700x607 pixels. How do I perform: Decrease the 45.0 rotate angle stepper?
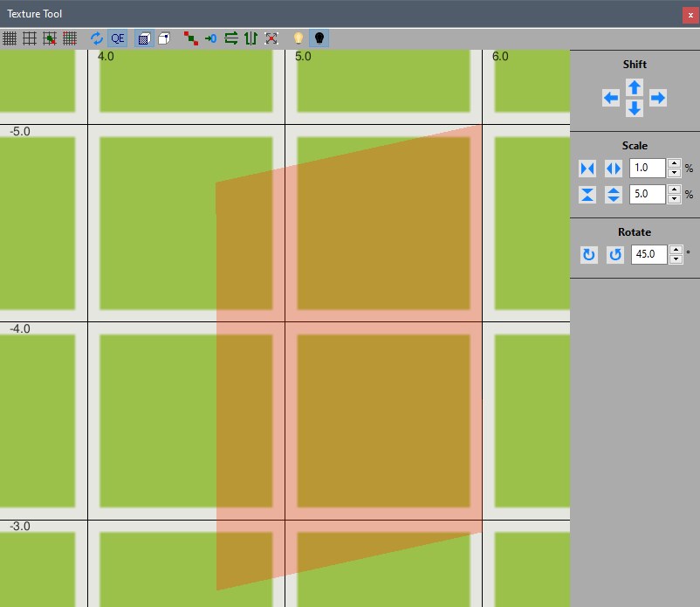[x=676, y=259]
